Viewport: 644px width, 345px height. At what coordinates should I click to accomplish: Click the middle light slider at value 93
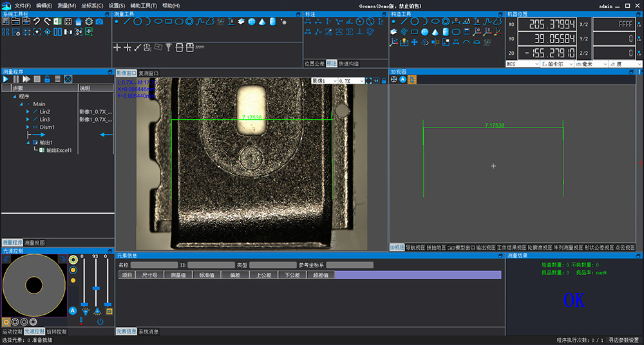point(96,289)
